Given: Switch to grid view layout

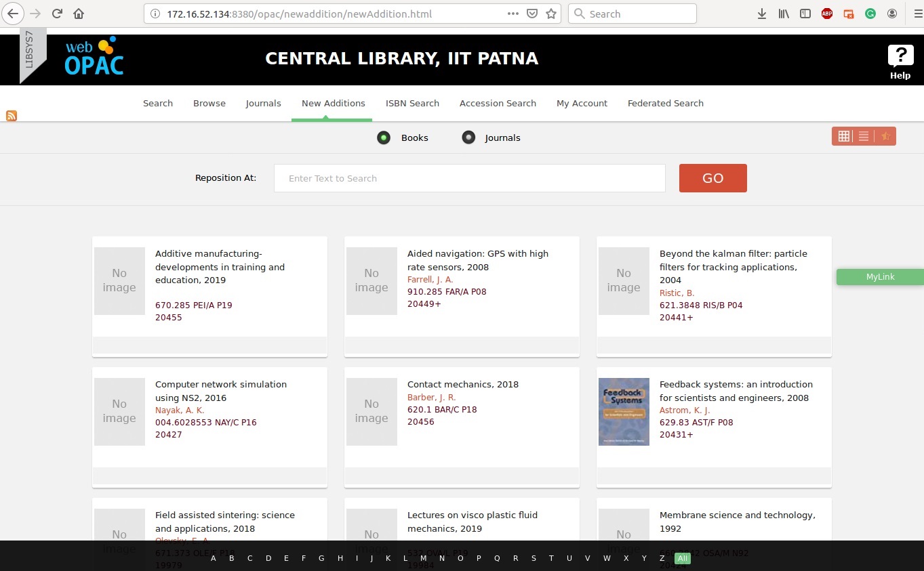Looking at the screenshot, I should click(843, 136).
